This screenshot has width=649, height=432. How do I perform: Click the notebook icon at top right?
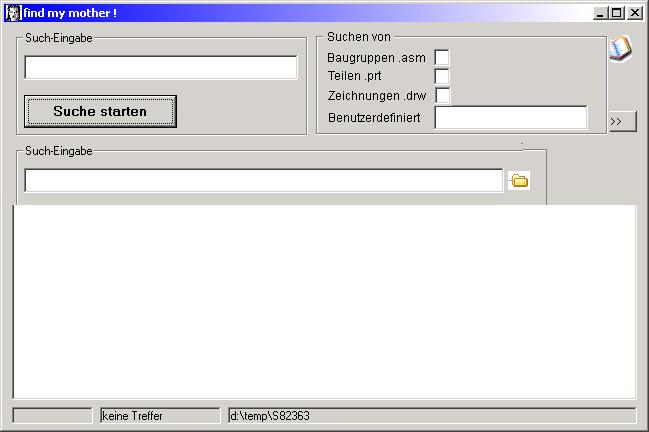coord(620,49)
